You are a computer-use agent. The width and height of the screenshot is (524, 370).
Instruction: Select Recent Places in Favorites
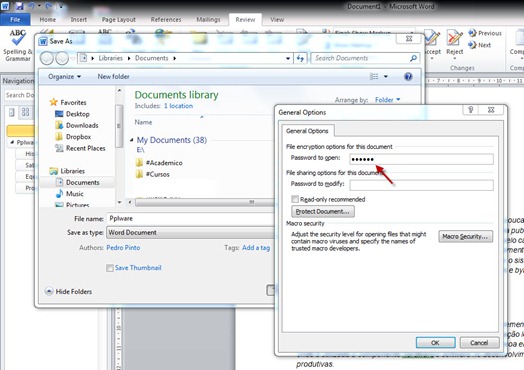86,148
